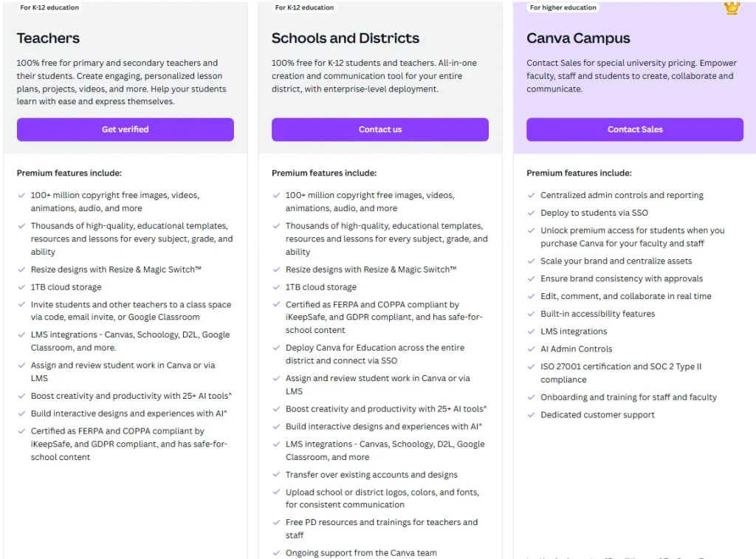Image resolution: width=756 pixels, height=559 pixels.
Task: Click checkmark beside Scale your brand and centralize assets
Action: click(531, 261)
